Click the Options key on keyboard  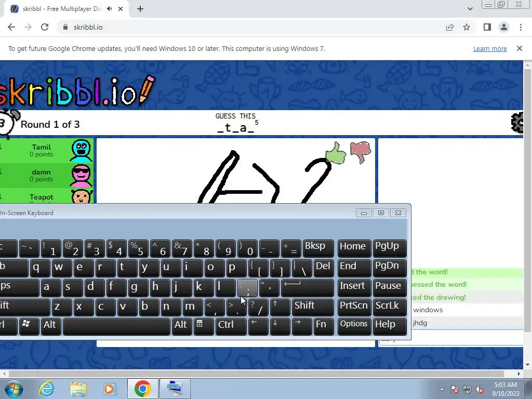(354, 326)
